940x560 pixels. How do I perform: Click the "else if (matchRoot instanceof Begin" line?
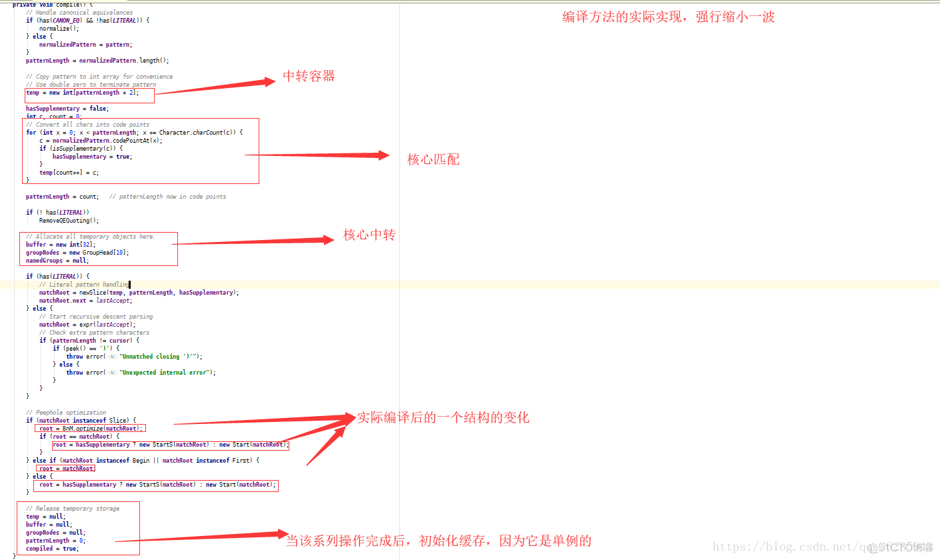[143, 461]
